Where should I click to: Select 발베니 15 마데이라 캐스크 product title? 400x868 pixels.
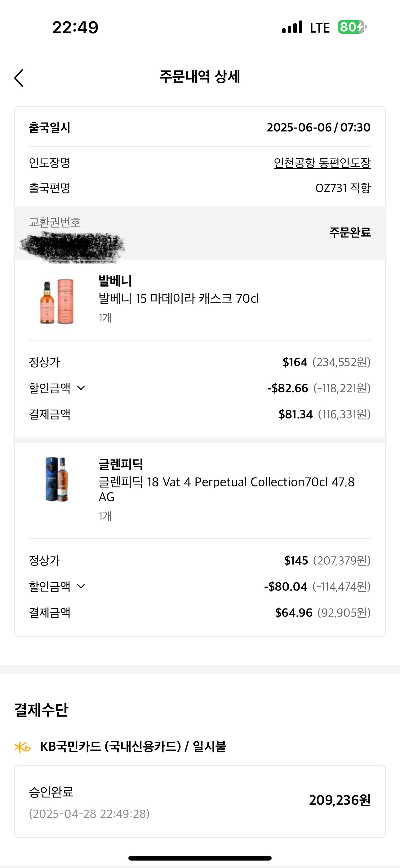coord(179,299)
